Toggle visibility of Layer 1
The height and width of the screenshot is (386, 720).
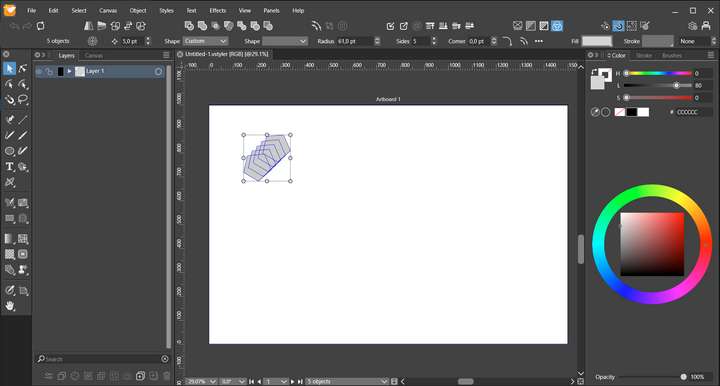(39, 72)
